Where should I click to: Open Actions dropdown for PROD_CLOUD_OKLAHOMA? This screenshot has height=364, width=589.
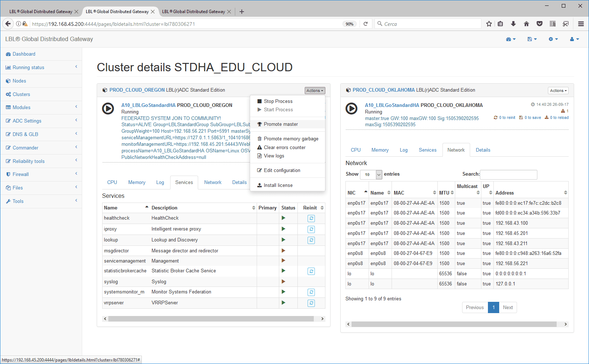point(558,91)
